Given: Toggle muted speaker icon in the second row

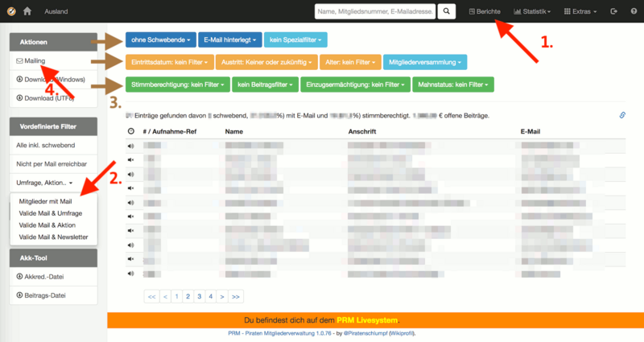Looking at the screenshot, I should coord(130,159).
